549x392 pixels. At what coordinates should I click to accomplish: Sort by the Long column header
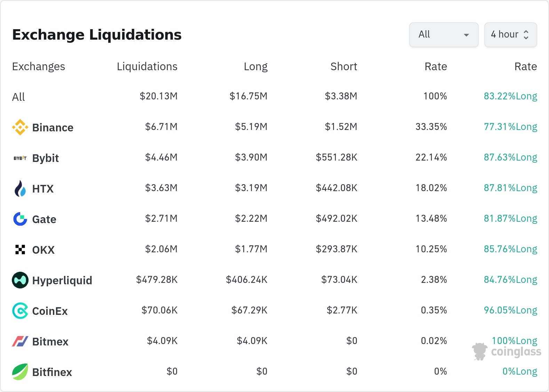pyautogui.click(x=255, y=66)
